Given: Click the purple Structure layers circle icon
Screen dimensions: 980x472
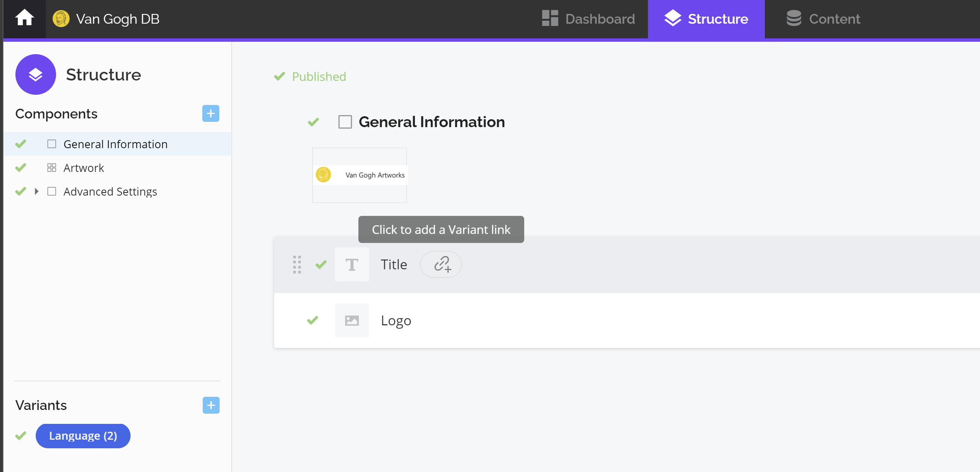Looking at the screenshot, I should [35, 74].
